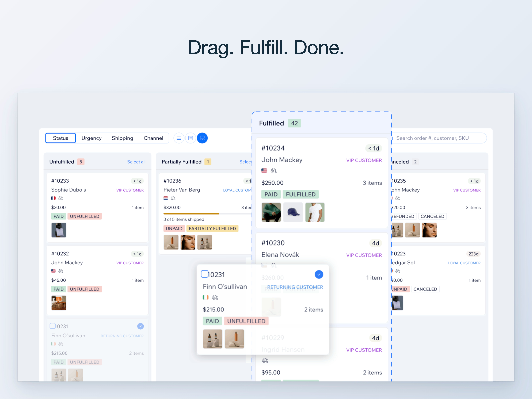Image resolution: width=532 pixels, height=399 pixels.
Task: Focus the search order input field
Action: point(438,138)
